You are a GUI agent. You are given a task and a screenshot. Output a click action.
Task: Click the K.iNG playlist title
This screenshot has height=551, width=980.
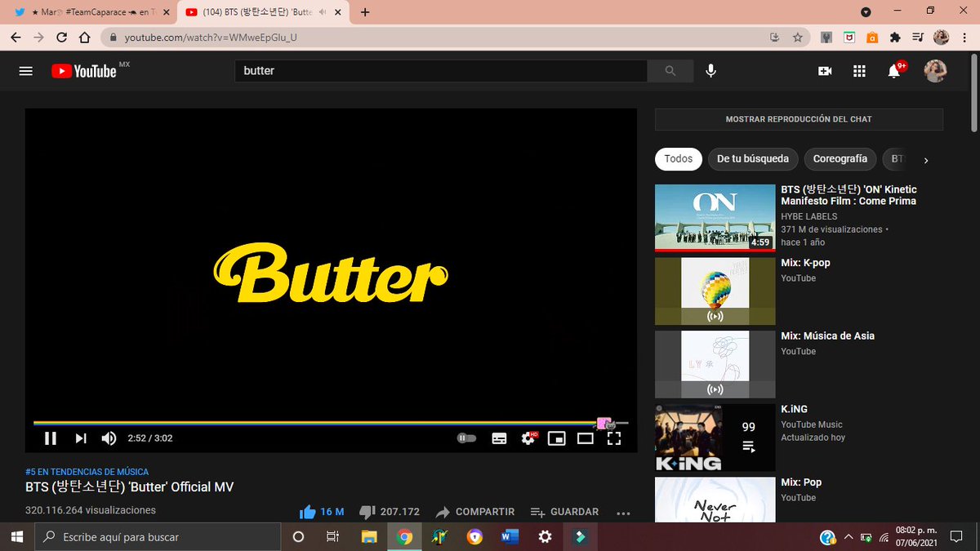click(x=794, y=409)
